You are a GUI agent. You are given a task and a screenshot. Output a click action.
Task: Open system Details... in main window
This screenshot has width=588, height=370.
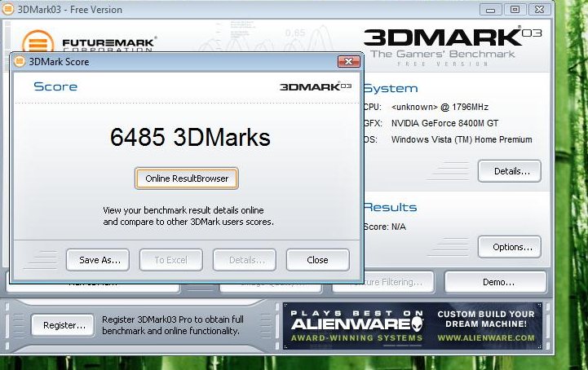[510, 171]
